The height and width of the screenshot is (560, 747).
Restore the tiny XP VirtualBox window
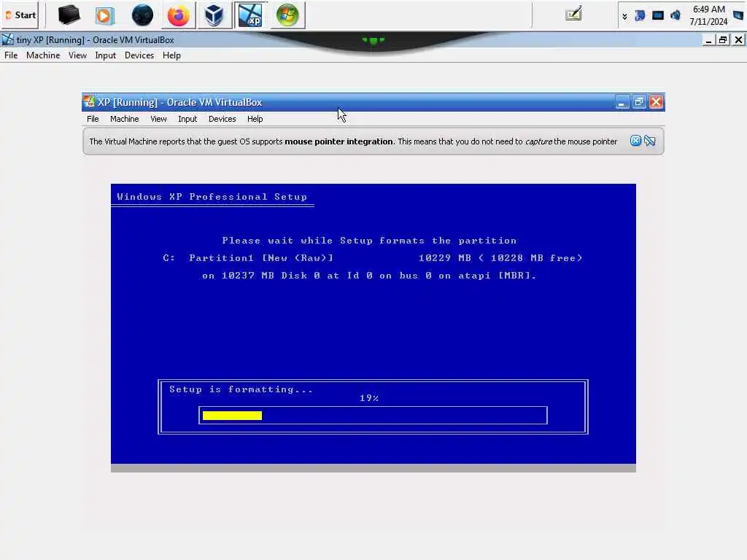[723, 40]
